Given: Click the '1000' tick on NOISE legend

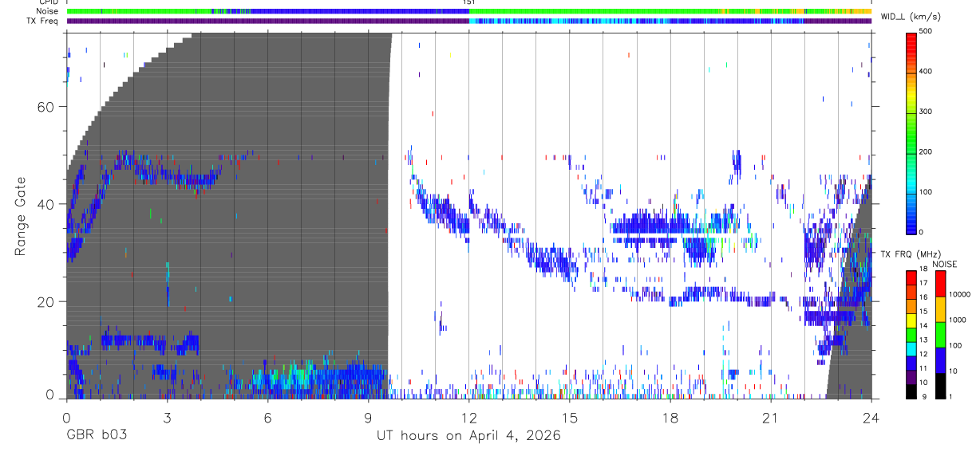Looking at the screenshot, I should (958, 321).
